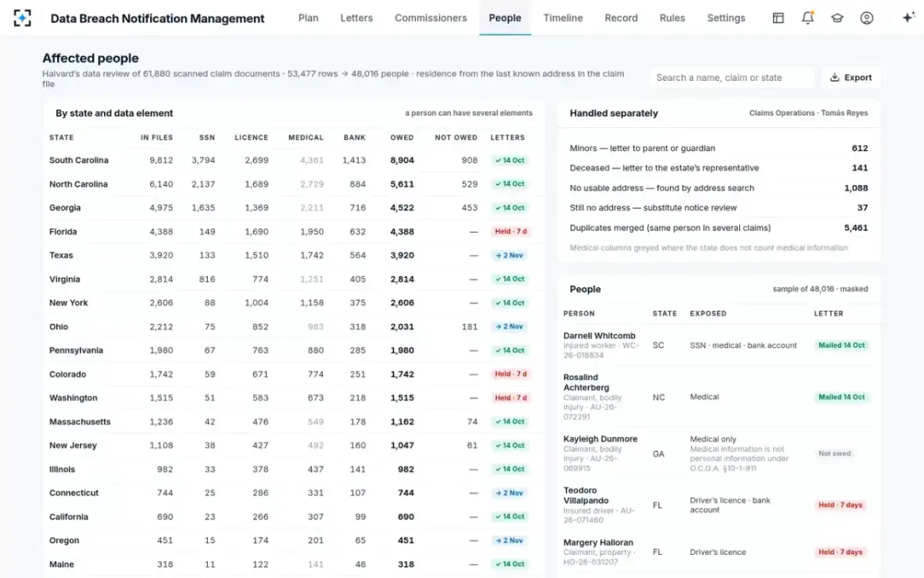The image size is (924, 578).
Task: Click Teodoro Villalpando's 'Held · 7 days' badge
Action: click(840, 506)
